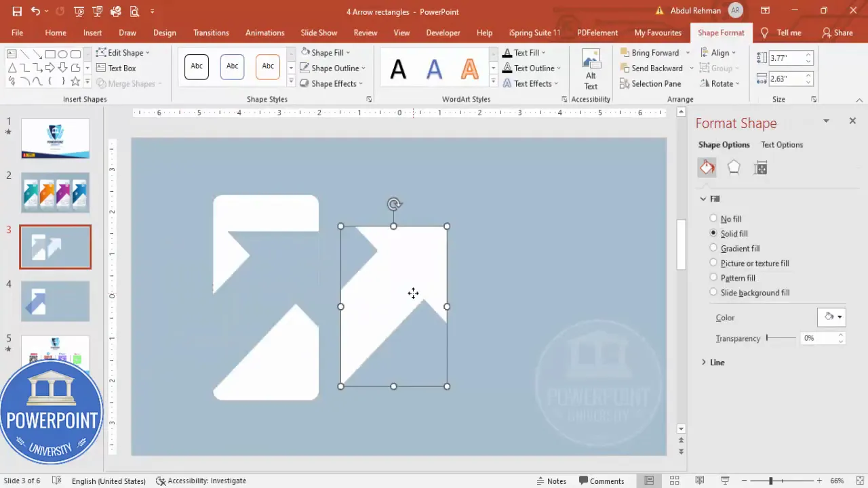The image size is (868, 488).
Task: Open Size & Properties icon in Format Shape
Action: (x=760, y=168)
